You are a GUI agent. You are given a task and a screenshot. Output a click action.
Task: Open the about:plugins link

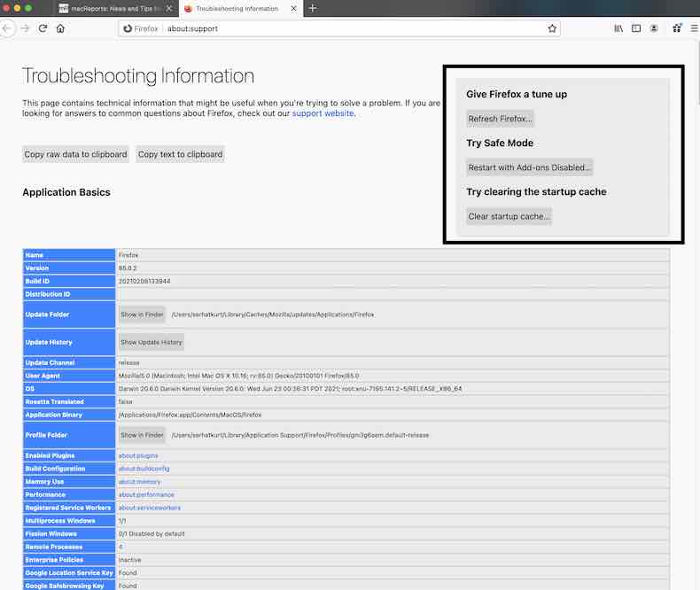138,455
